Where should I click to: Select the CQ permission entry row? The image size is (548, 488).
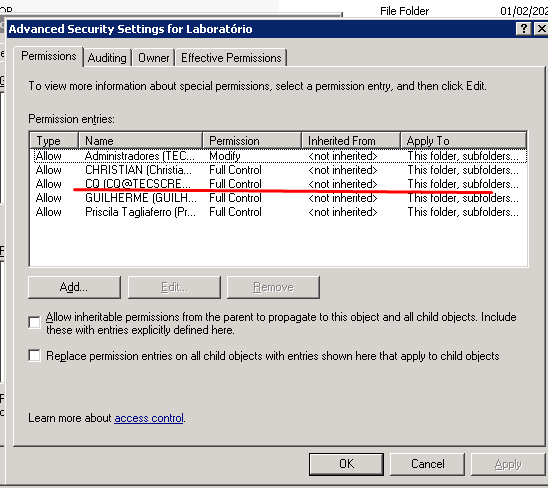(278, 184)
